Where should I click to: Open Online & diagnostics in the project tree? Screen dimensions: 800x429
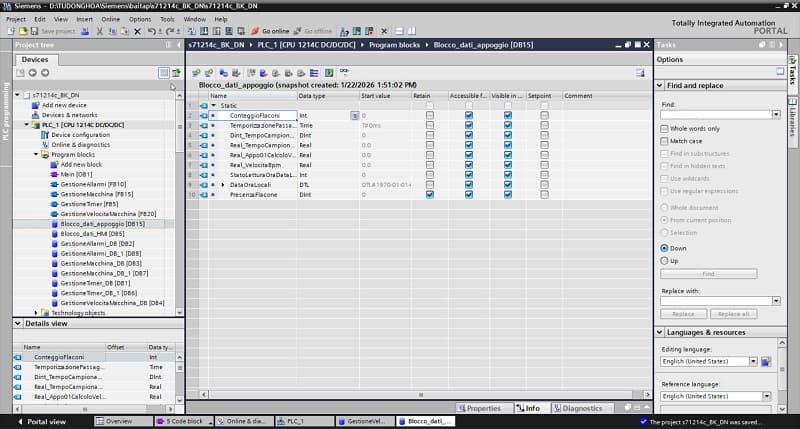(x=81, y=144)
